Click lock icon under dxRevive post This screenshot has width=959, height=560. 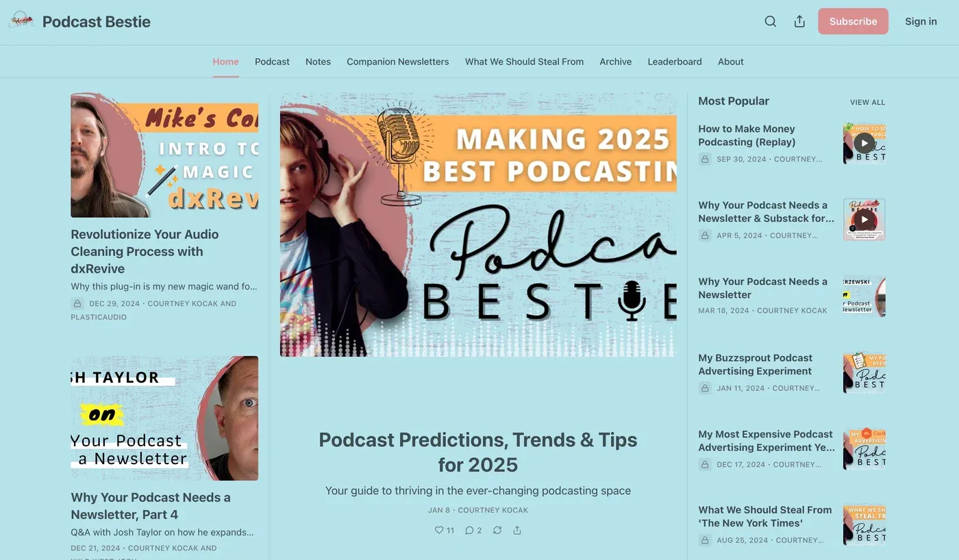point(77,303)
